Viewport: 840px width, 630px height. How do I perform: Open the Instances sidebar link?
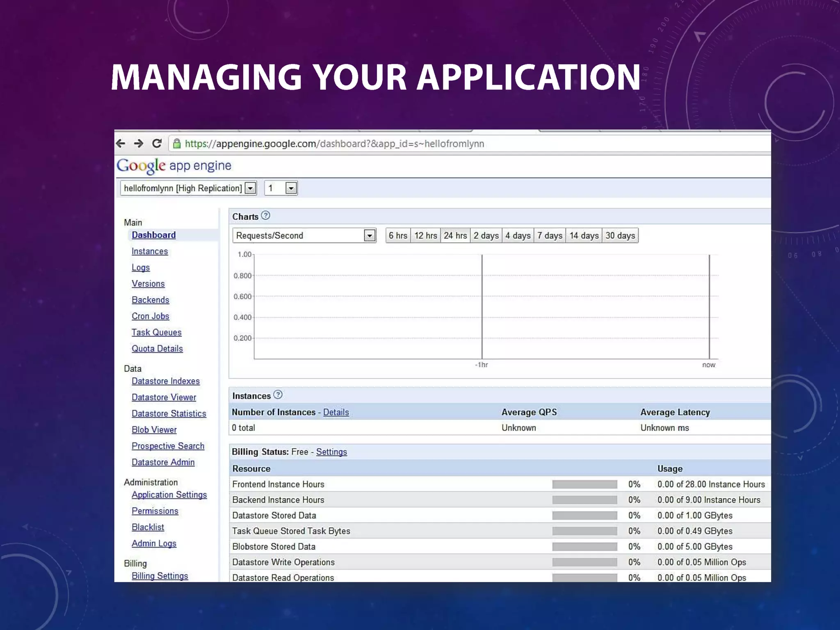pos(150,251)
